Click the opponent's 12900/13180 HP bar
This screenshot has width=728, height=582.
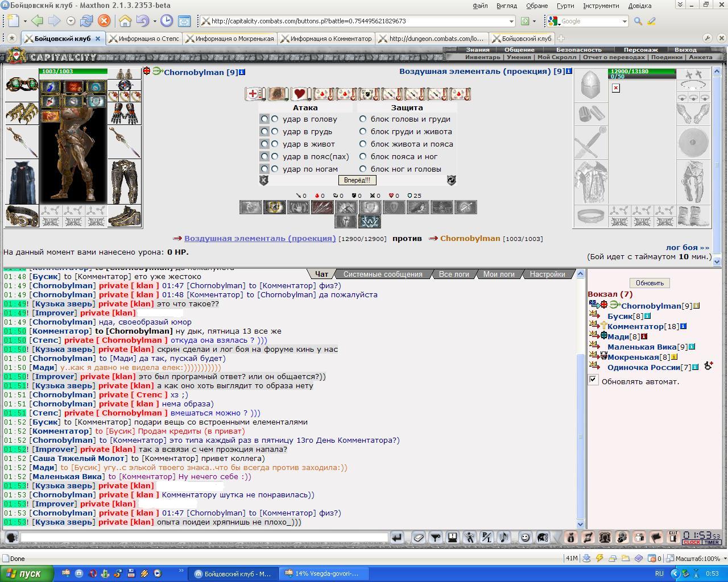coord(642,72)
